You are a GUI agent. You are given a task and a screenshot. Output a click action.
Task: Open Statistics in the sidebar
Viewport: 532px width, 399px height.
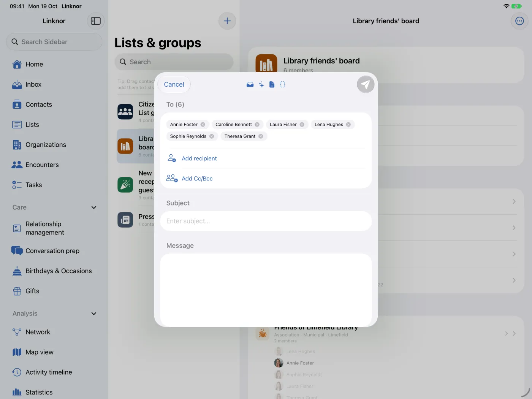coord(54,393)
